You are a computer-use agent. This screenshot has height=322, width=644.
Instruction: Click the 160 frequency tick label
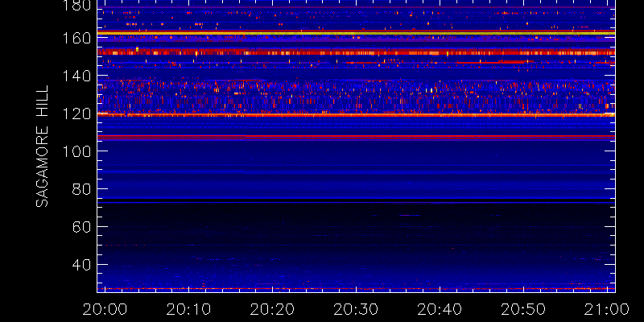click(76, 38)
